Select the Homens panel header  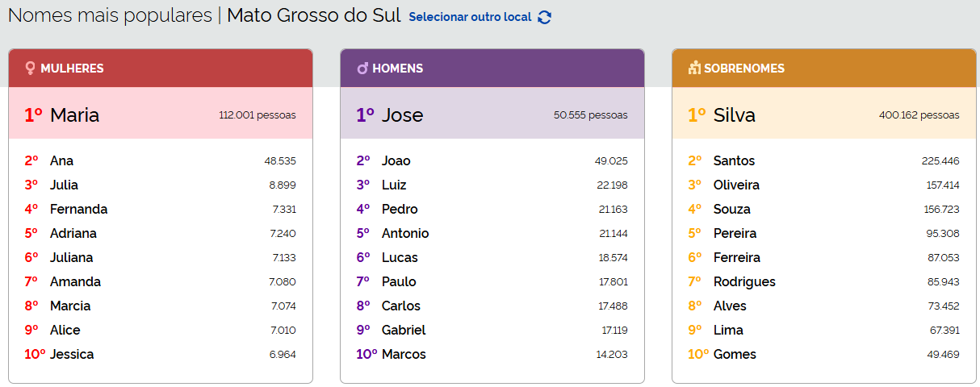pyautogui.click(x=492, y=69)
